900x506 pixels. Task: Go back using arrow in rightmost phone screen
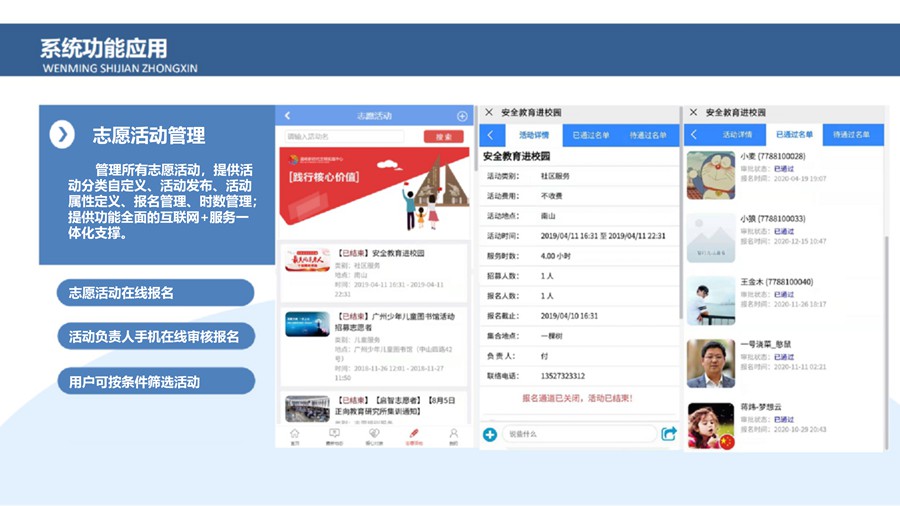pyautogui.click(x=695, y=135)
